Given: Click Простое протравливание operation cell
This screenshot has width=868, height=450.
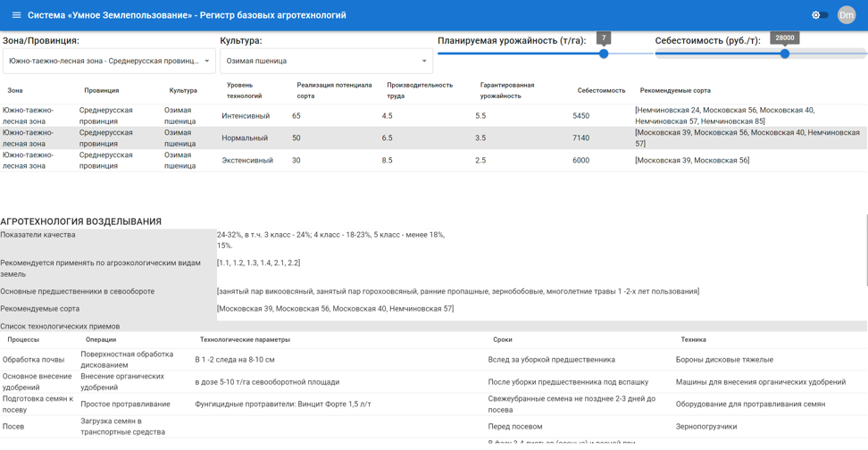Looking at the screenshot, I should coord(125,404).
